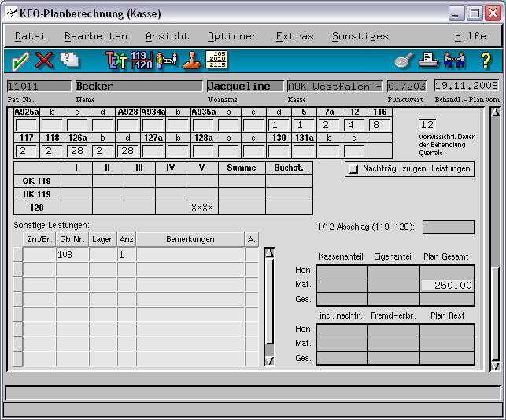Viewport: 506px width, 420px height.
Task: Select the row selector of the 108 row
Action: click(x=18, y=255)
